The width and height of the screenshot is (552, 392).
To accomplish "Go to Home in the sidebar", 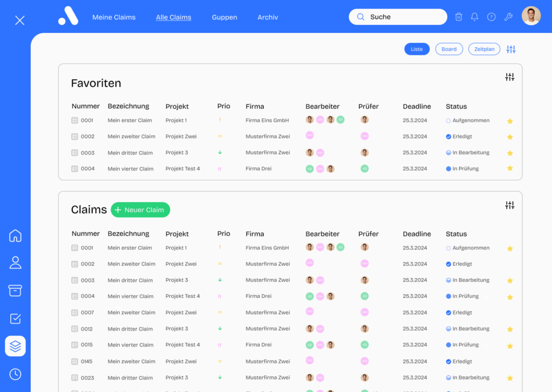I will pyautogui.click(x=15, y=235).
